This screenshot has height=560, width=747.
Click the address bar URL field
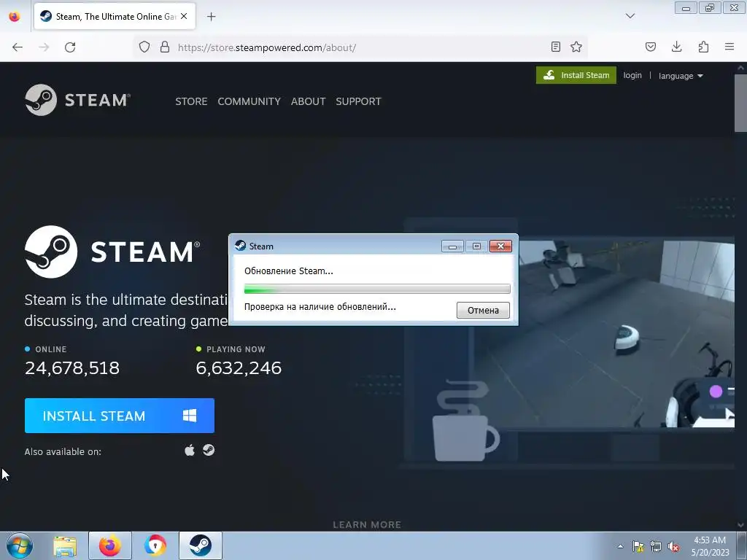tap(362, 47)
